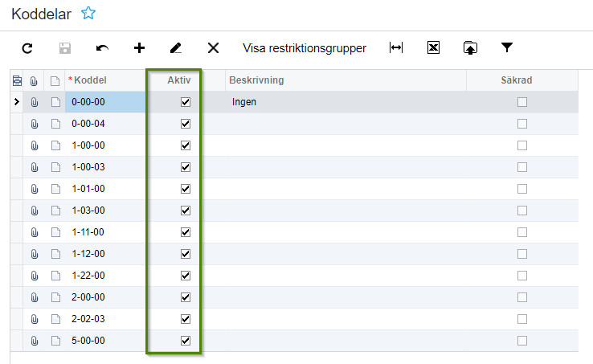Delete the row with the X icon
This screenshot has height=364, width=593.
click(x=213, y=48)
